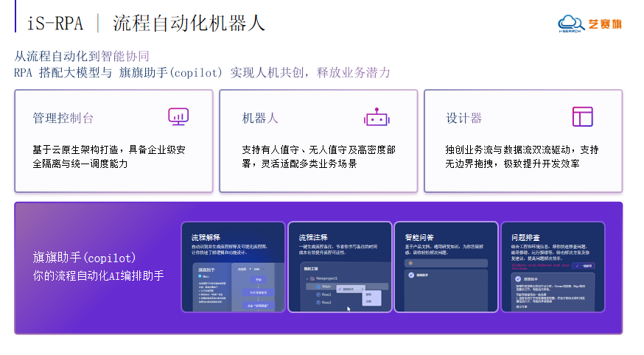
Task: Click the 旗旗助手(copilot) heading in purple banner
Action: point(85,259)
